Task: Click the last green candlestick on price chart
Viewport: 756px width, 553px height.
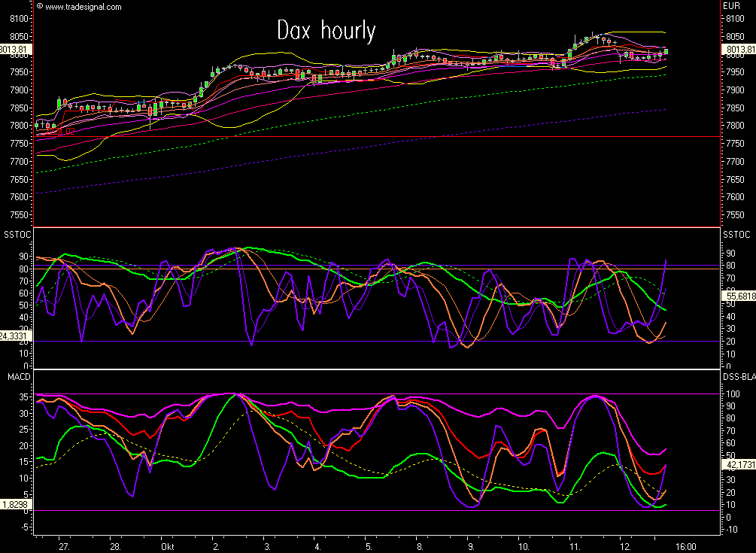Action: click(666, 51)
